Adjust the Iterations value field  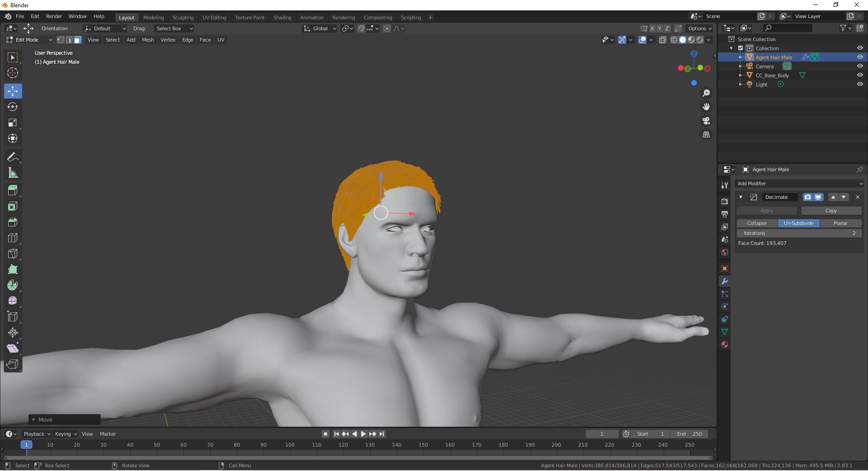(799, 233)
